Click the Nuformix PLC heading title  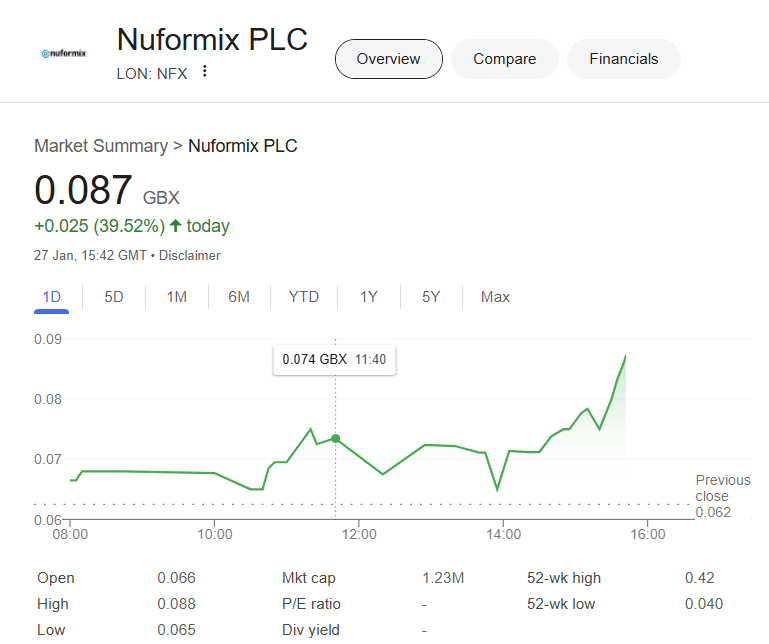[212, 39]
